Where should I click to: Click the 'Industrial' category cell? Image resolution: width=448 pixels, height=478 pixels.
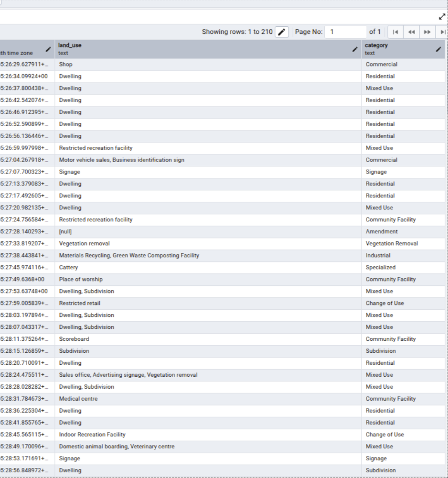[x=378, y=256]
